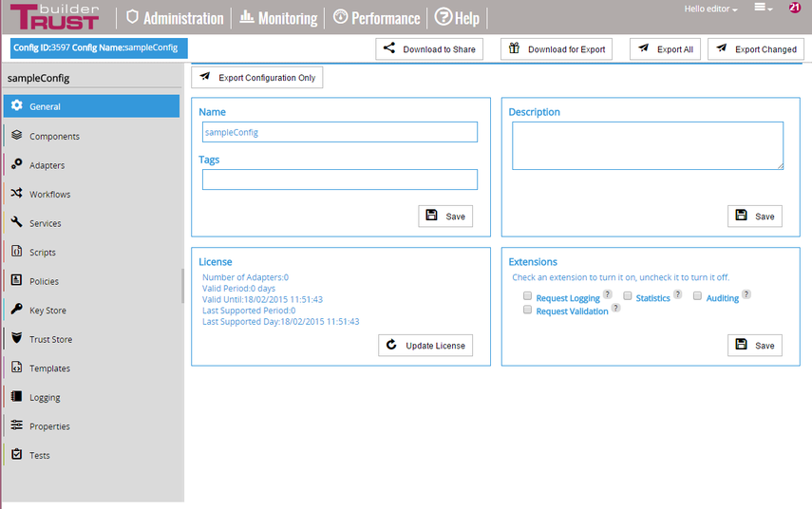The width and height of the screenshot is (812, 509).
Task: Click the Components layers icon
Action: coord(16,135)
